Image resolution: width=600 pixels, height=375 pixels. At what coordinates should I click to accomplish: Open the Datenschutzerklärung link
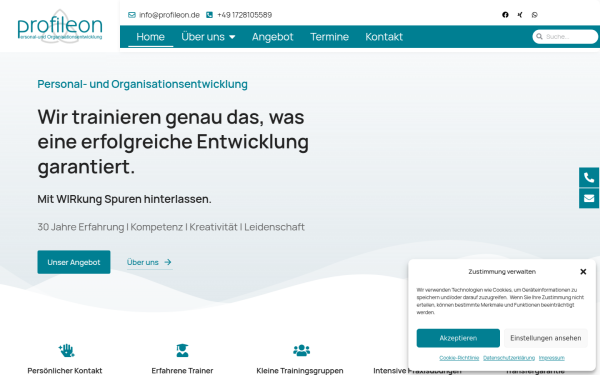(509, 358)
